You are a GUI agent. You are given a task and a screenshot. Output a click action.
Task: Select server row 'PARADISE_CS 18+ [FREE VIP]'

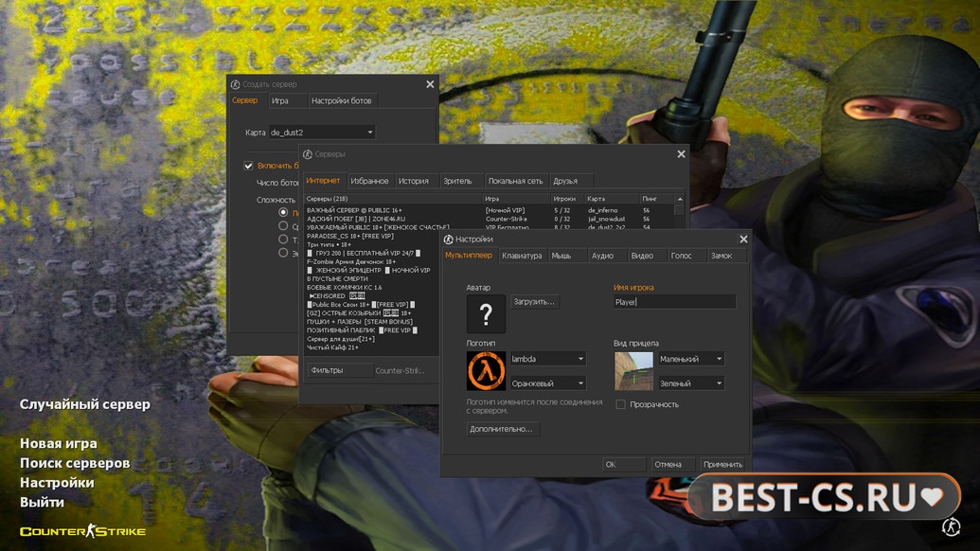[372, 236]
